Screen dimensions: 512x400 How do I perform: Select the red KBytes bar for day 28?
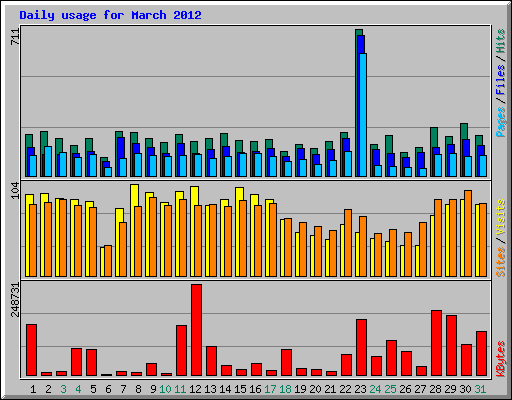pos(436,343)
